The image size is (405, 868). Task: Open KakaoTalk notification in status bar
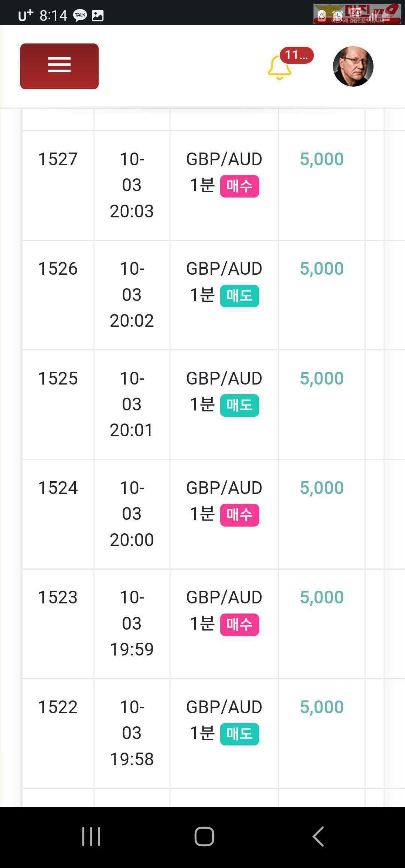click(80, 15)
